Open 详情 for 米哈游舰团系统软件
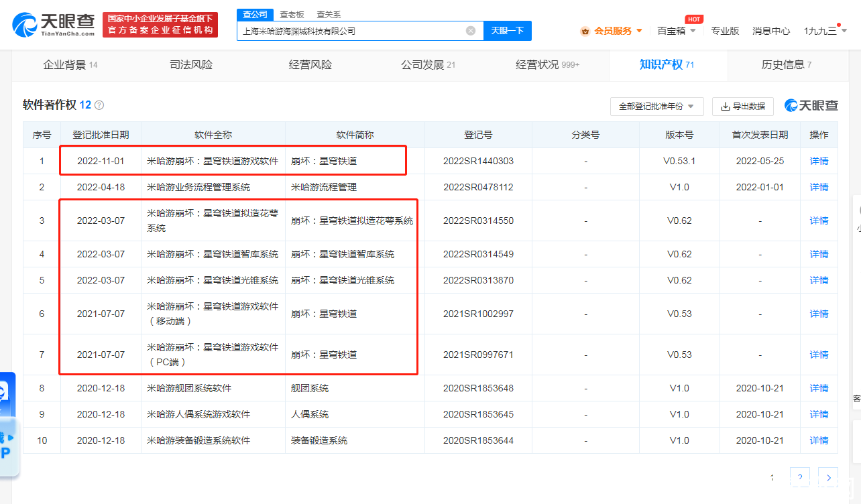Viewport: 861px width, 504px height. [819, 388]
